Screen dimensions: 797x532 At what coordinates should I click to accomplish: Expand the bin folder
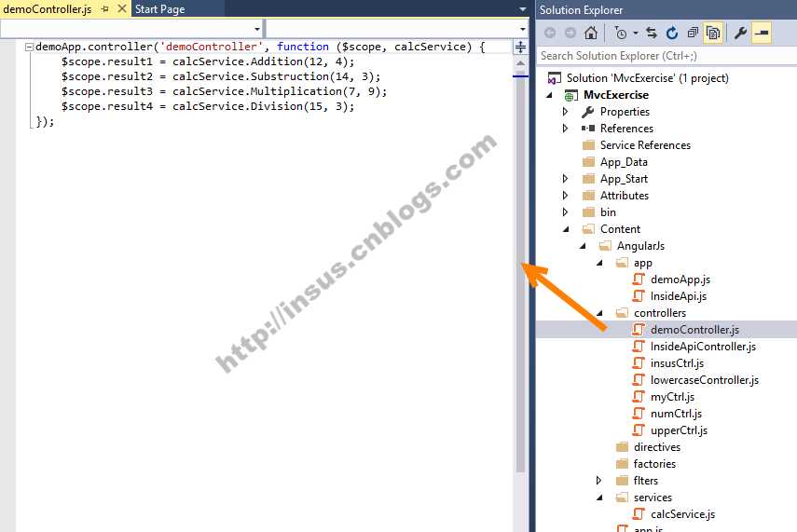point(565,212)
